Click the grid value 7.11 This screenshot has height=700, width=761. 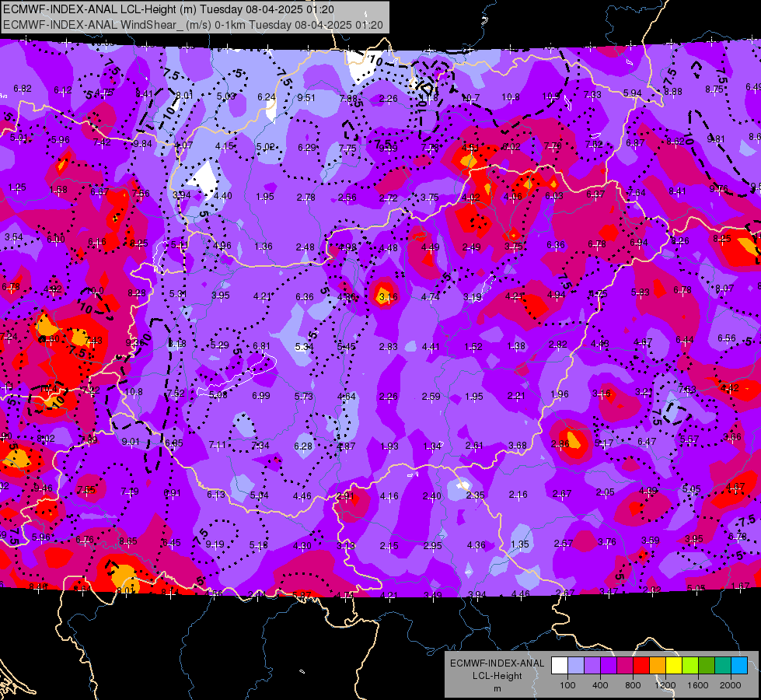point(217,444)
